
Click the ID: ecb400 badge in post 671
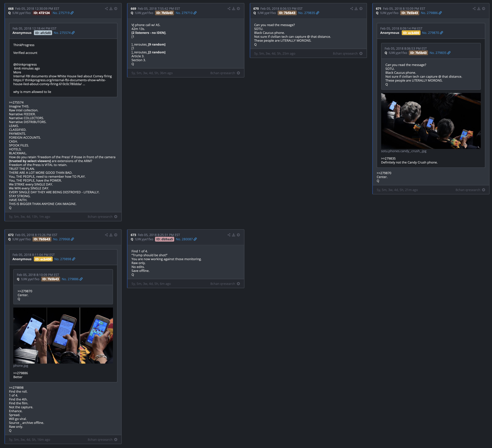[411, 33]
